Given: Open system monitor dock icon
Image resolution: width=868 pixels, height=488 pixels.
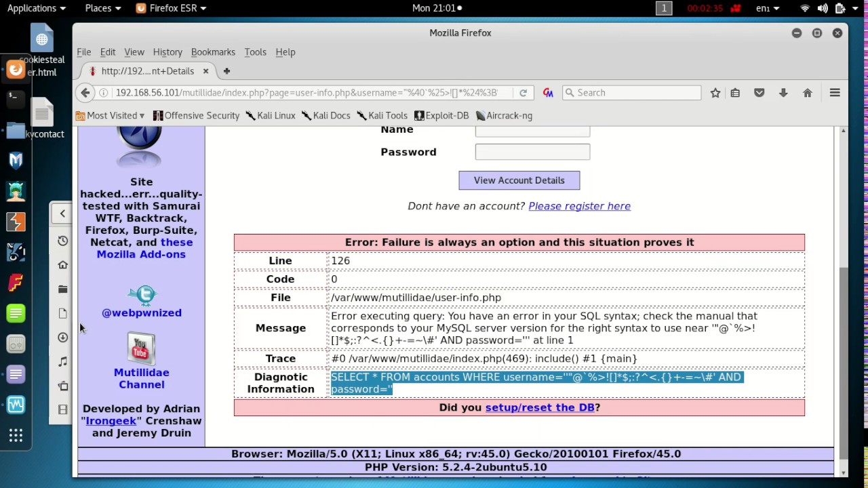Looking at the screenshot, I should pos(16,405).
